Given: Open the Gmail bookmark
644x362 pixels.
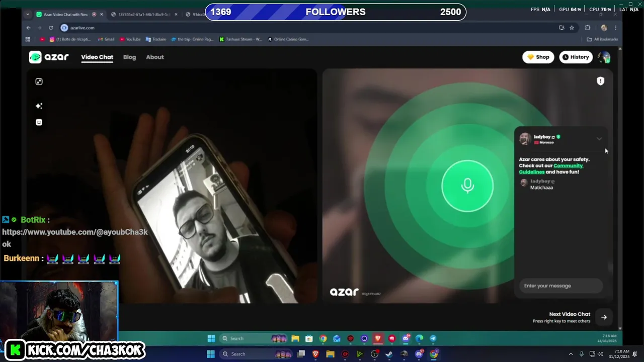Looking at the screenshot, I should point(106,39).
